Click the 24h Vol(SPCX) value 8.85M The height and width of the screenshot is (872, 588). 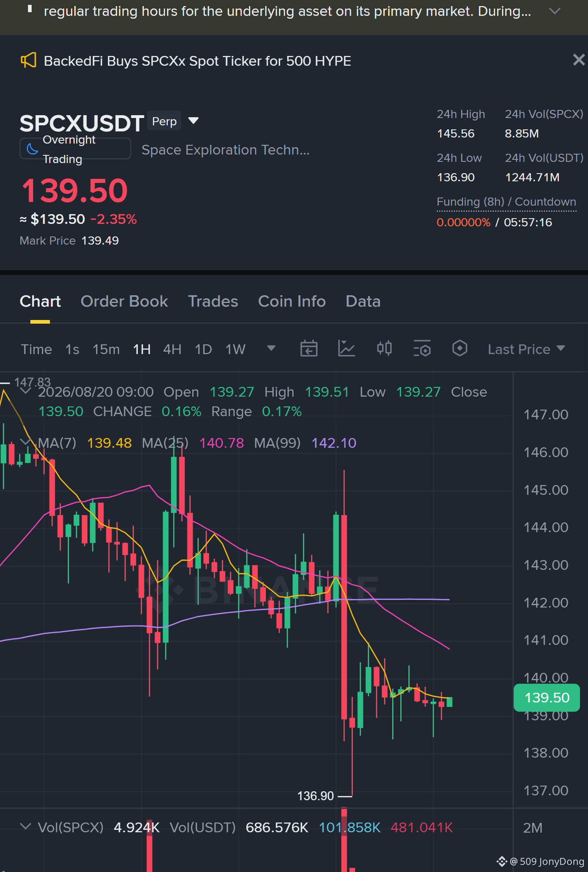pos(522,133)
